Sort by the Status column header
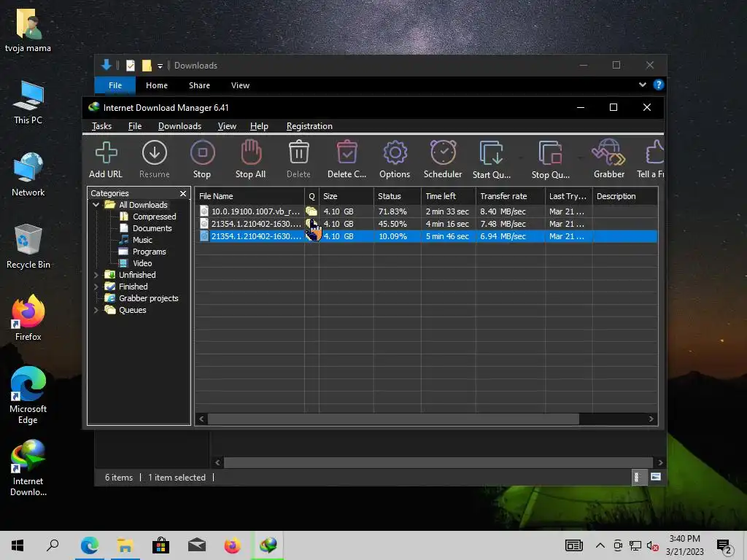The height and width of the screenshot is (560, 747). pos(397,196)
